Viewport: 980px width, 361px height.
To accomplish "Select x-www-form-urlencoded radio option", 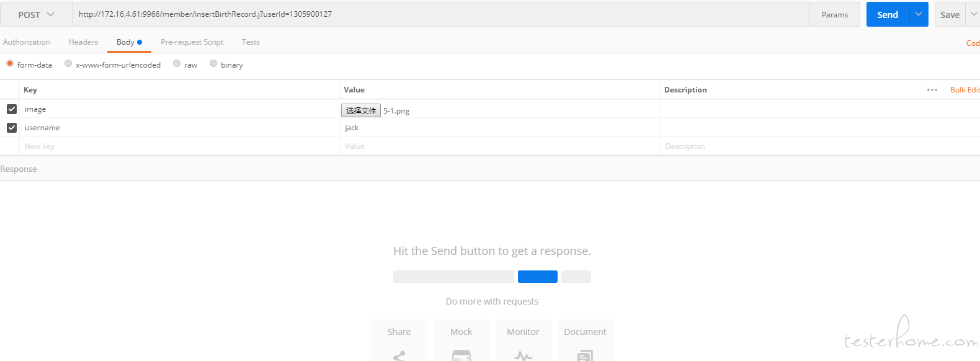I will (x=68, y=63).
